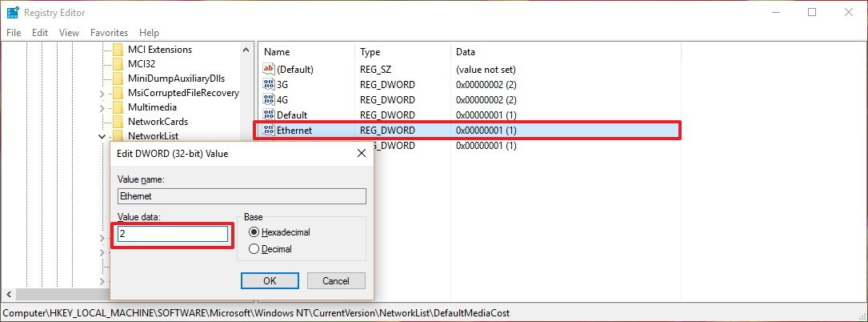Cancel the Edit DWORD dialog
Viewport: 868px width, 322px height.
click(x=336, y=280)
